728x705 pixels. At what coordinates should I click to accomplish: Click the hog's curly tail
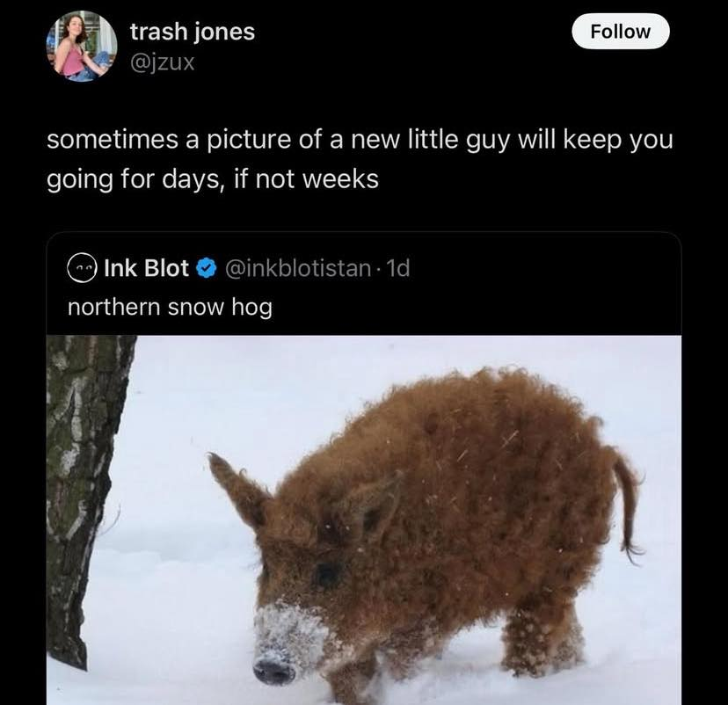pyautogui.click(x=627, y=504)
